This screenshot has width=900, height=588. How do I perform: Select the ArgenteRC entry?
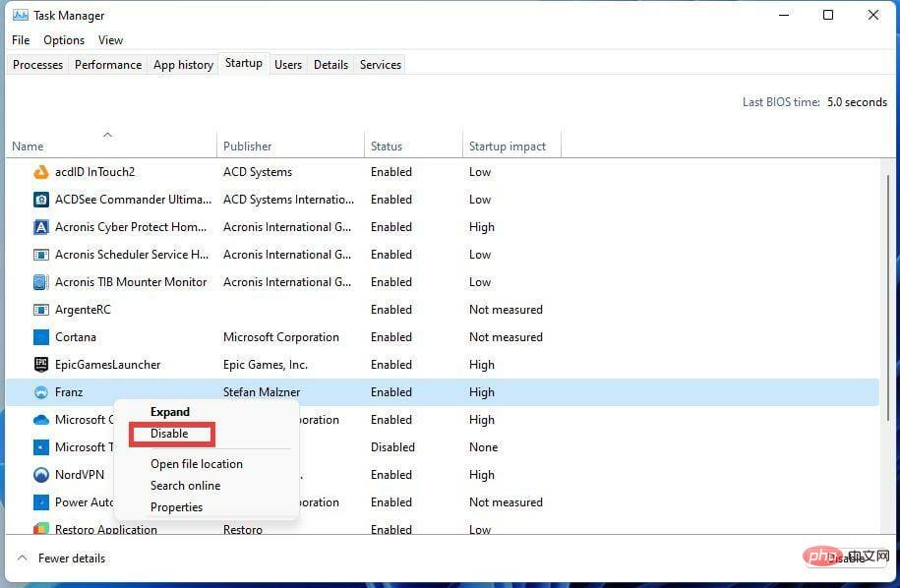[x=83, y=310]
